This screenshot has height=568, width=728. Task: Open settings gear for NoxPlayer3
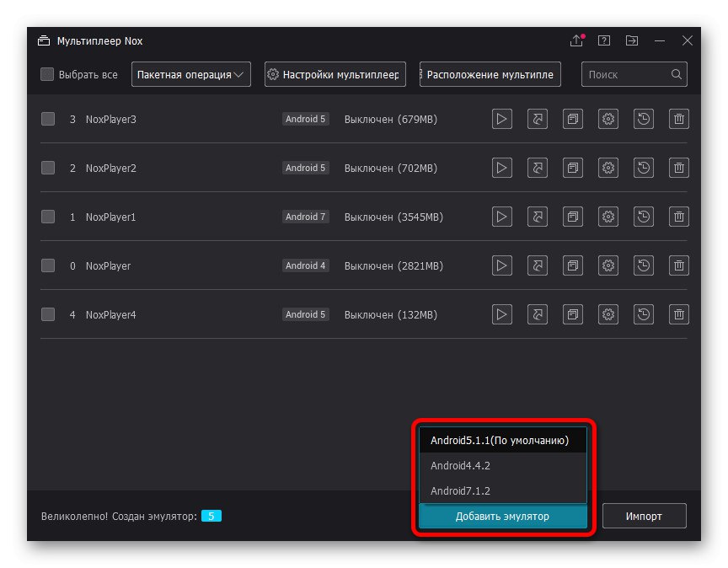[608, 119]
